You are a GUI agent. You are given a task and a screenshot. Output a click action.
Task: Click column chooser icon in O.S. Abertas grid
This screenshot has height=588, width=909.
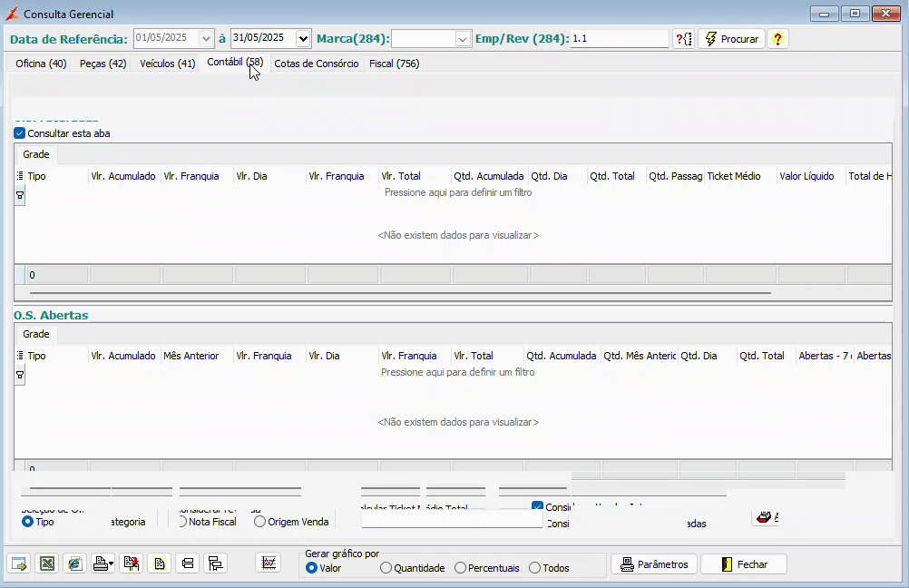pyautogui.click(x=20, y=356)
